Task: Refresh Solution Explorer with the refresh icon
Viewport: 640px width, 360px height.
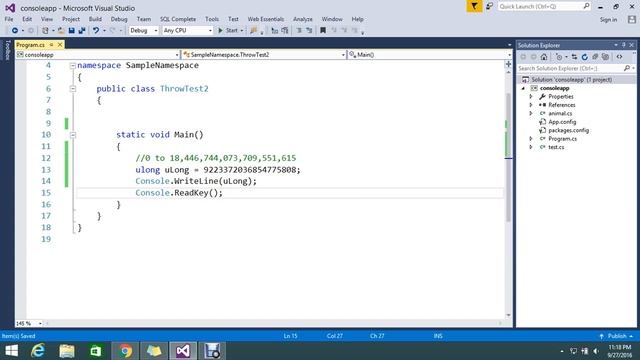Action: click(584, 57)
